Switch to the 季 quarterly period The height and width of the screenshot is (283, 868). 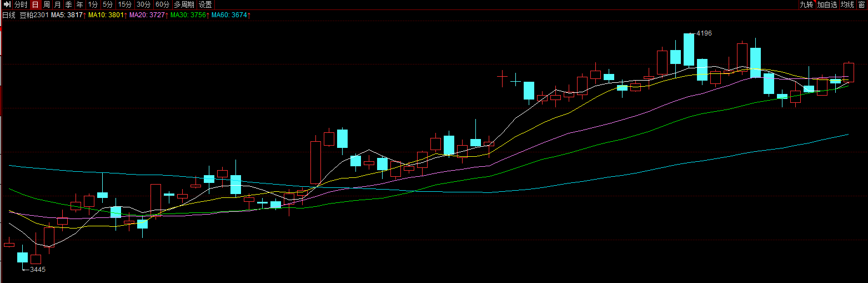(x=69, y=4)
